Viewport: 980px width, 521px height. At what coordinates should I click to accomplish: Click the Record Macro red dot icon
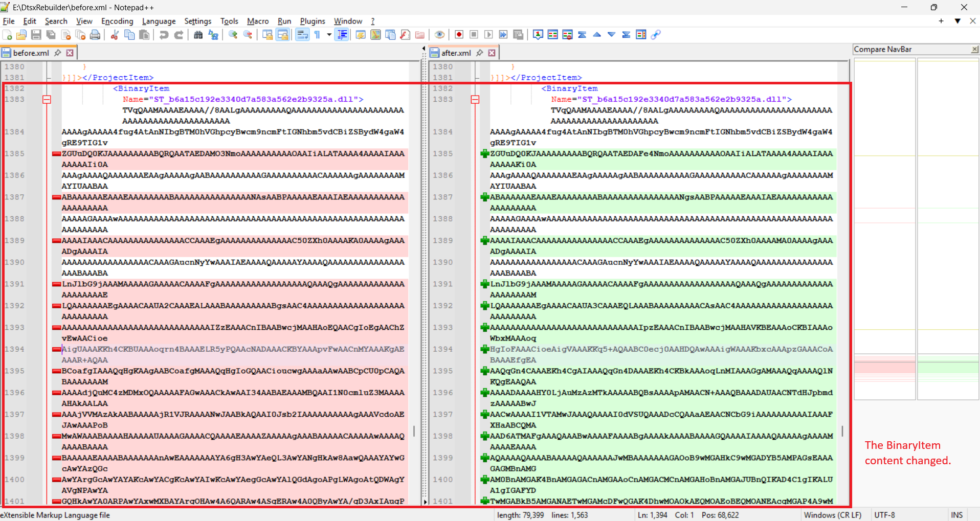pos(459,35)
